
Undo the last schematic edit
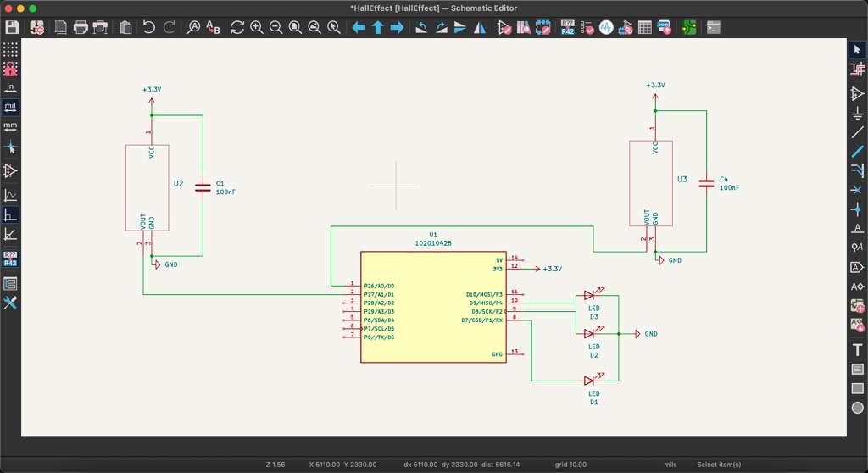tap(149, 28)
